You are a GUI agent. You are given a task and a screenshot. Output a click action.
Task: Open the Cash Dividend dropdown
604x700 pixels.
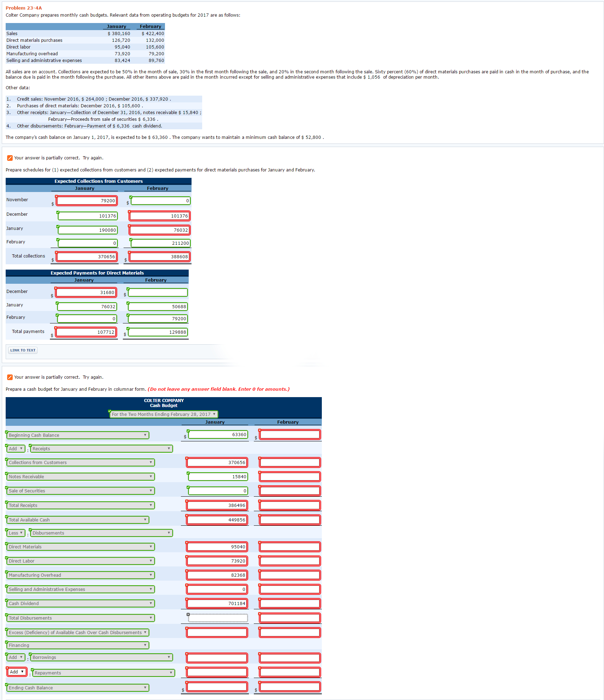pyautogui.click(x=80, y=603)
